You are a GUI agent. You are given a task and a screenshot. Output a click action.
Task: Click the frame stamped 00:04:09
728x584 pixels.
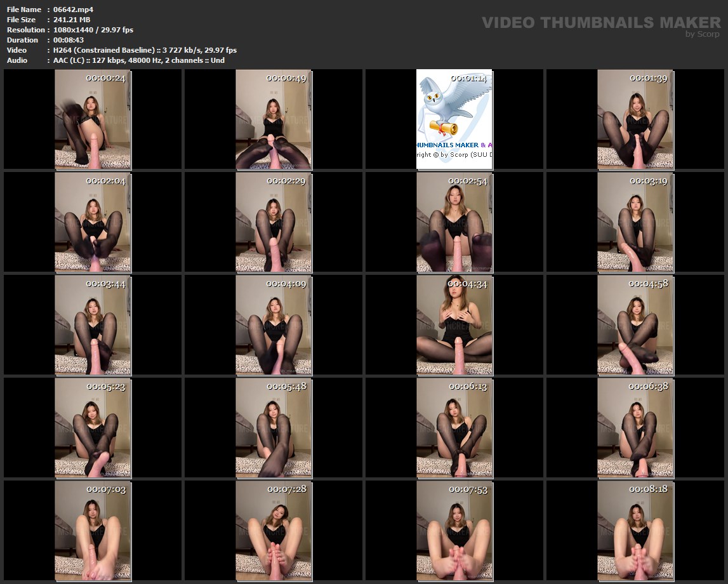pyautogui.click(x=274, y=325)
